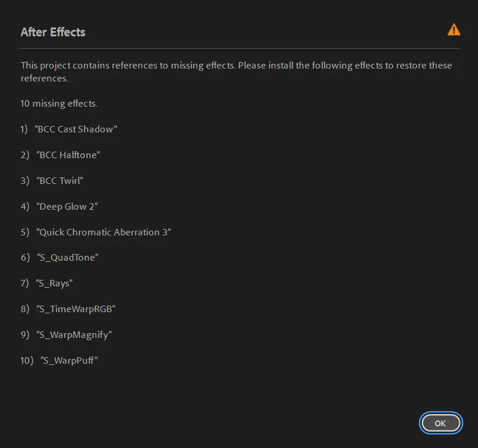Screen dimensions: 478x448
Task: Select Quick Chromatic Aberration 3 in list
Action: point(103,232)
